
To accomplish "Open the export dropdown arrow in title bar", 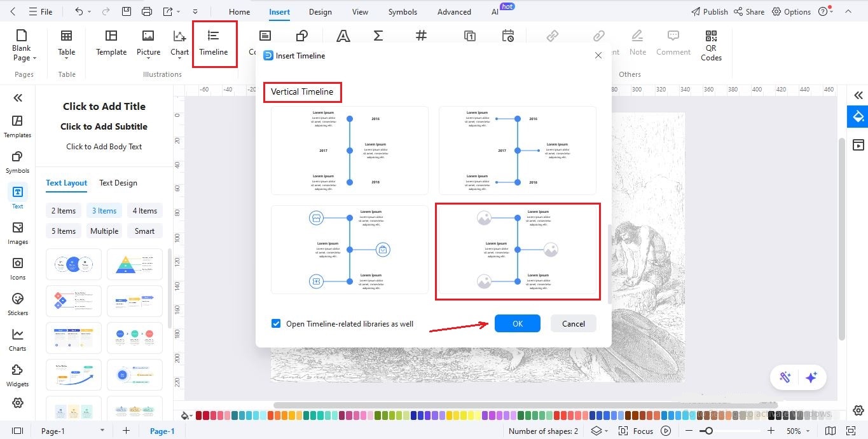I will pos(179,11).
